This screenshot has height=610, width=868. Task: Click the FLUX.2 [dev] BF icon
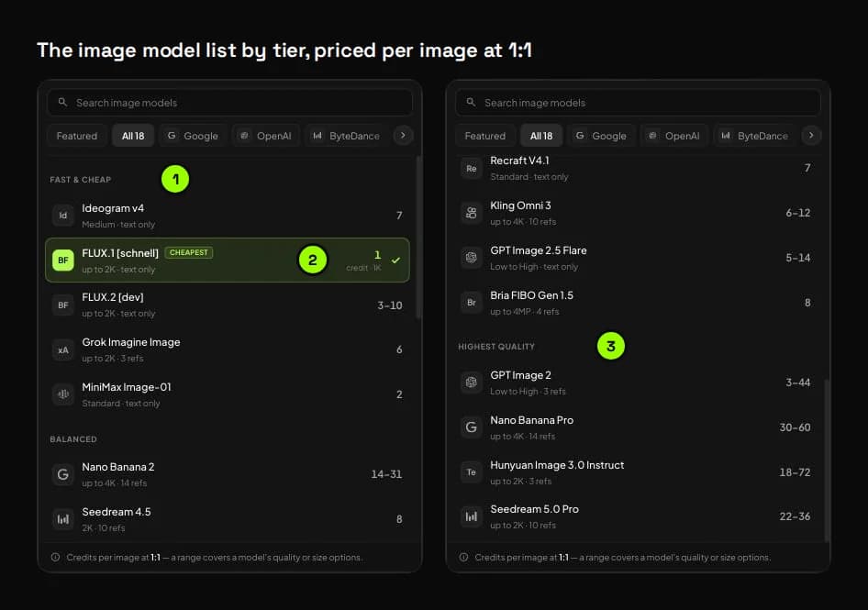pos(63,305)
